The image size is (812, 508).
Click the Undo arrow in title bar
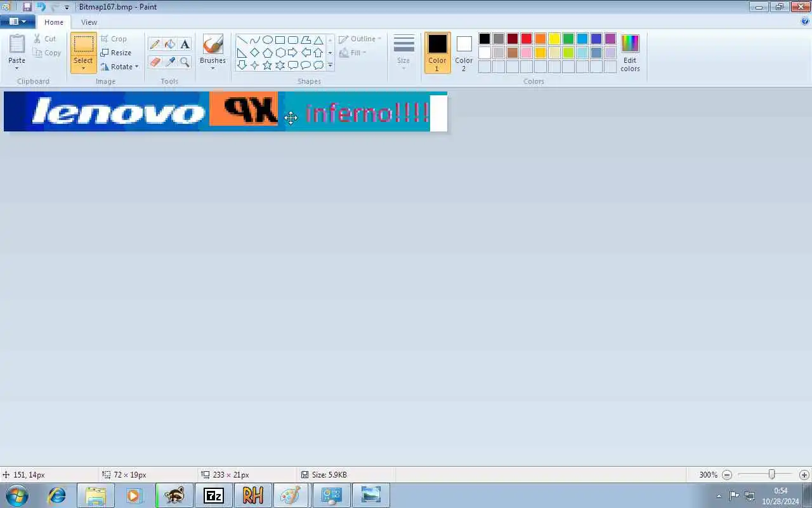tap(41, 7)
